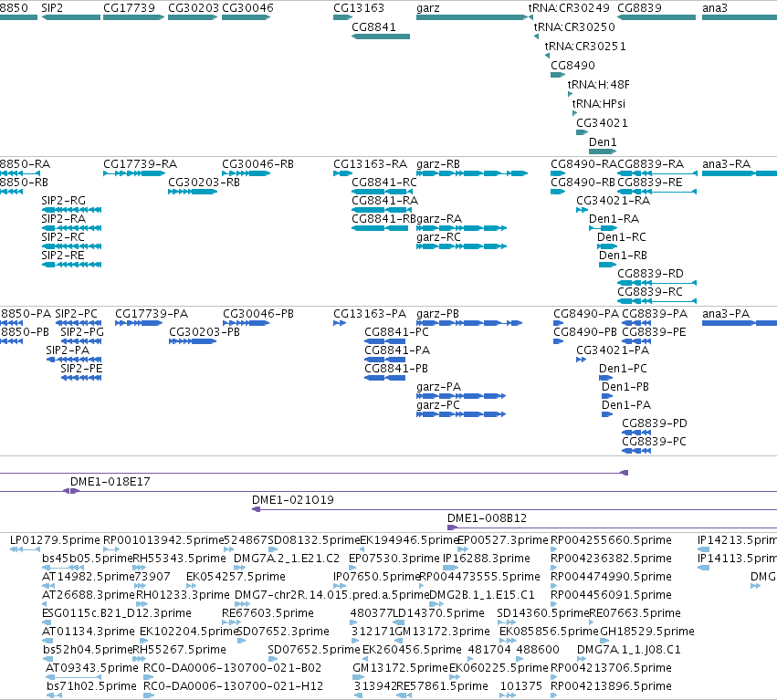Click the tRNA:CR30249 label
The image size is (777, 700).
569,8
